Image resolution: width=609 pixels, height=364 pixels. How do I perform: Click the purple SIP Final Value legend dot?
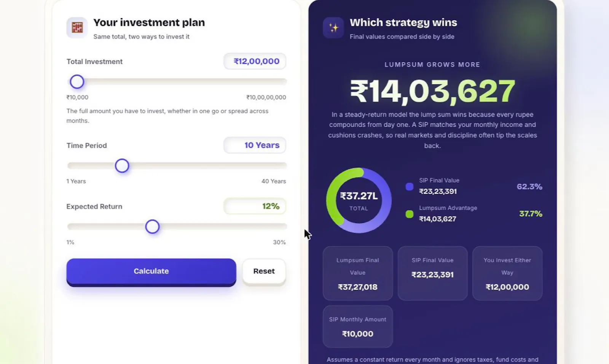click(410, 186)
